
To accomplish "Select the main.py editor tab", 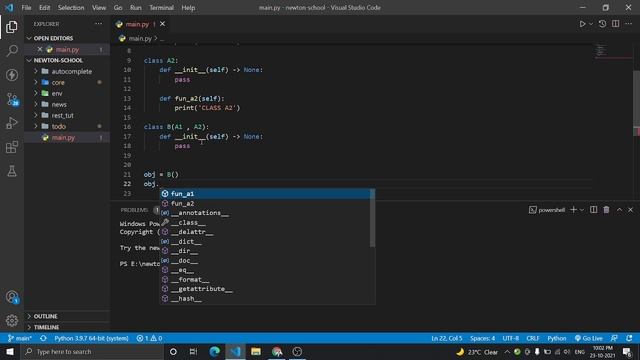I will tap(137, 24).
